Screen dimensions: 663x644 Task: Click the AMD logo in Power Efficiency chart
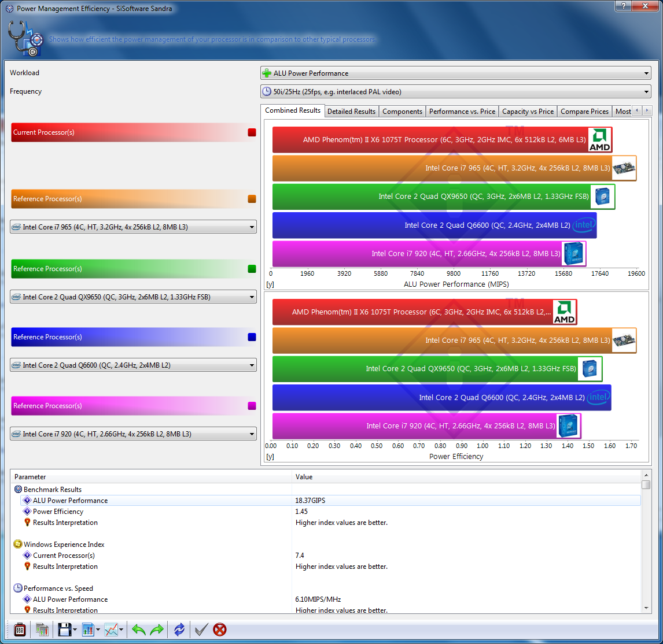pos(565,312)
